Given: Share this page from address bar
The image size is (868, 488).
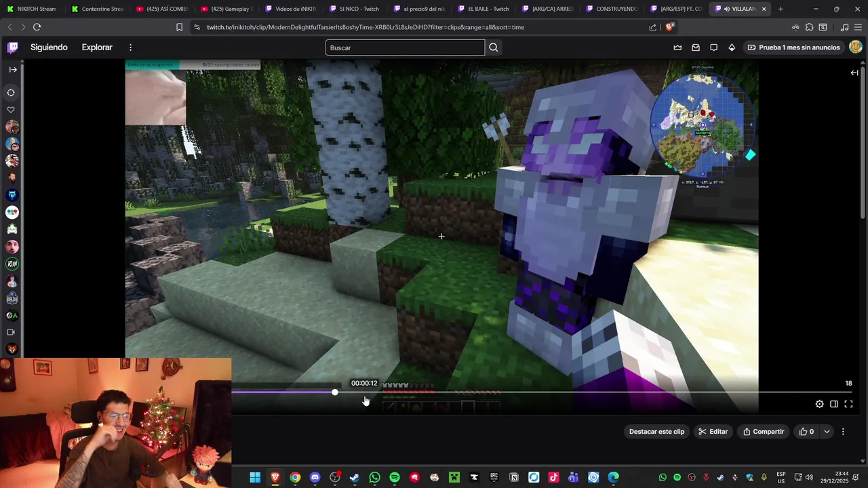Looking at the screenshot, I should click(652, 27).
